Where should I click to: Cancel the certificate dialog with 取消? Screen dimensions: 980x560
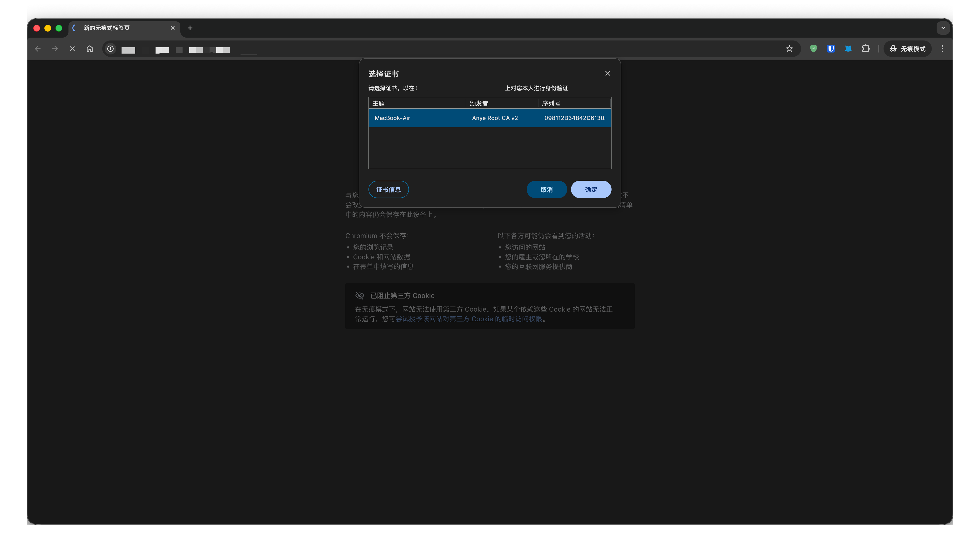point(546,190)
